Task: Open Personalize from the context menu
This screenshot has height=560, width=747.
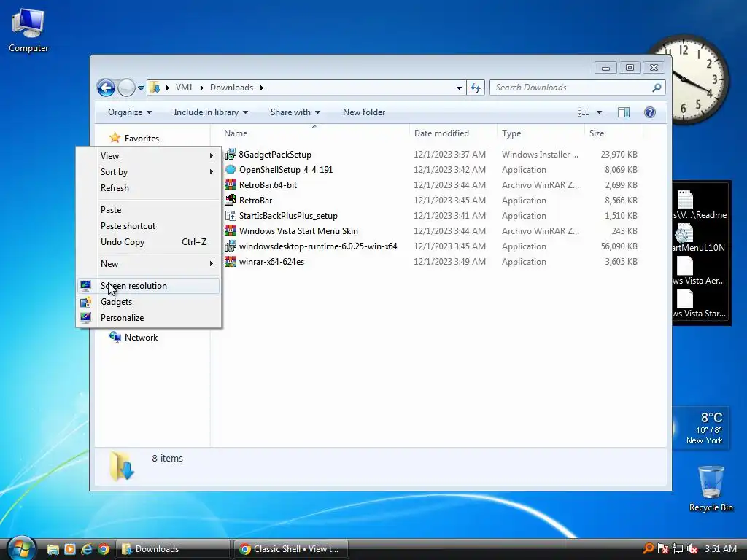Action: tap(148, 318)
